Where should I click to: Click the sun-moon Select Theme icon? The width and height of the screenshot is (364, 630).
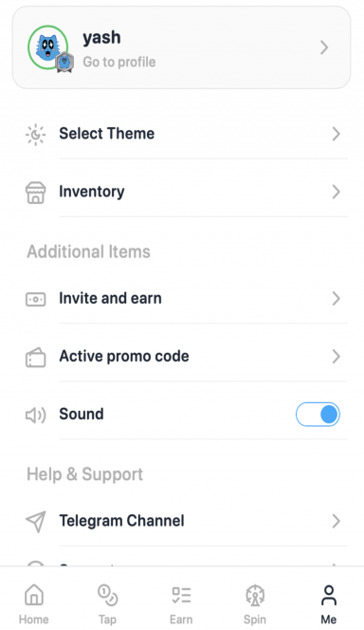pyautogui.click(x=35, y=134)
